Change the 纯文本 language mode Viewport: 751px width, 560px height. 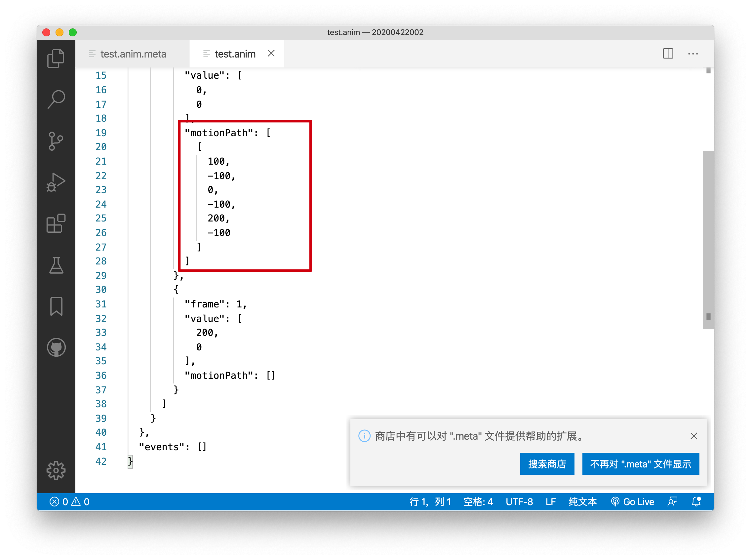point(582,502)
